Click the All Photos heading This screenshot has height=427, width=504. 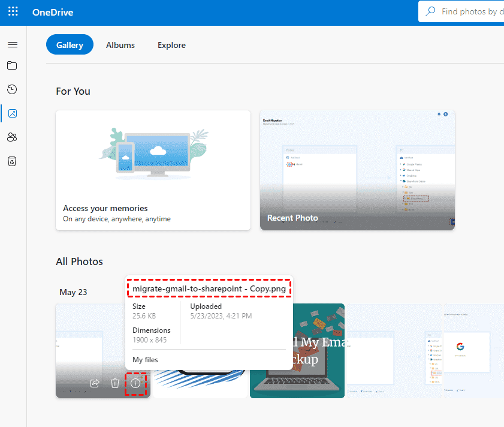(79, 261)
